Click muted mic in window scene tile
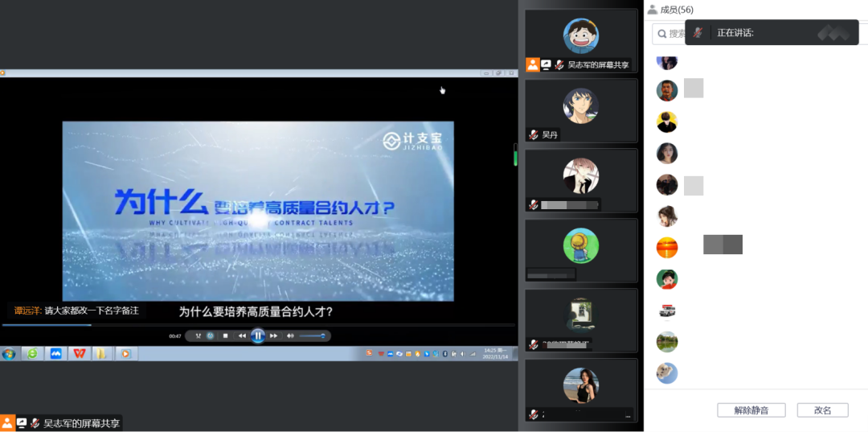This screenshot has width=868, height=432. click(x=534, y=344)
